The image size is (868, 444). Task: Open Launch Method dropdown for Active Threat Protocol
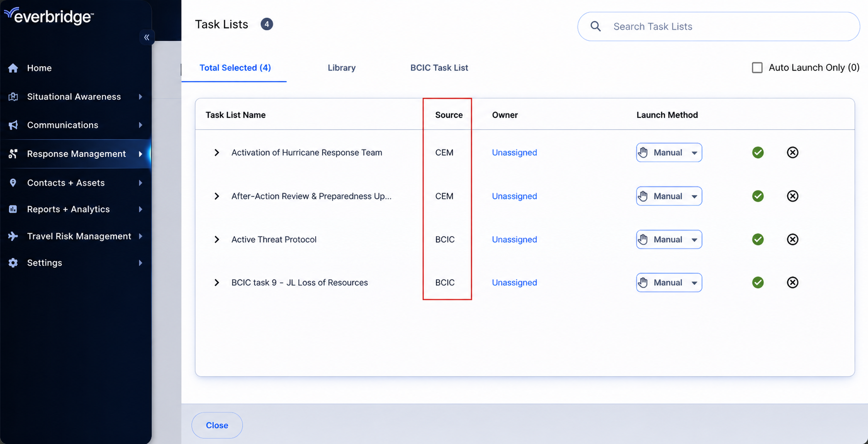click(x=669, y=240)
